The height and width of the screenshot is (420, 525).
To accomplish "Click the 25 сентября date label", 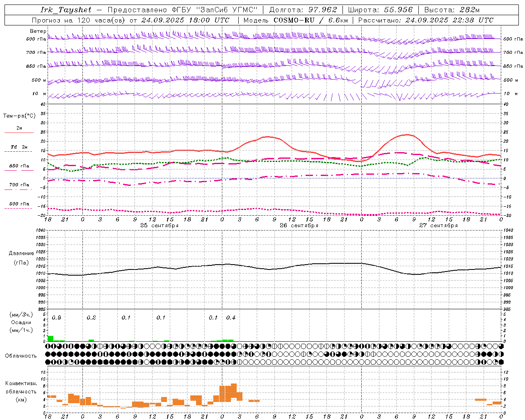I will click(x=159, y=226).
